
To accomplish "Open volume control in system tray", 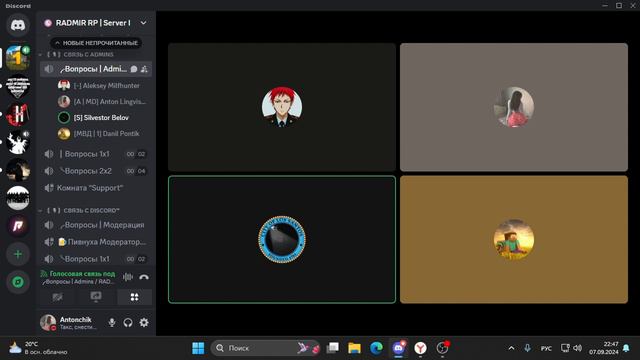I will 577,348.
